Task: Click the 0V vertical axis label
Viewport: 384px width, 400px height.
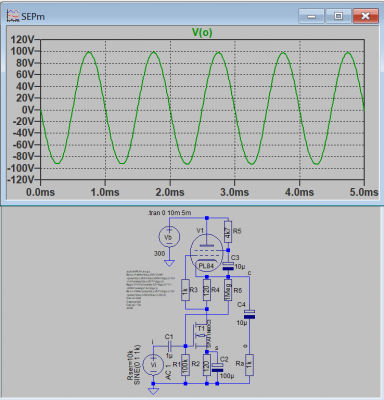Action: point(28,110)
